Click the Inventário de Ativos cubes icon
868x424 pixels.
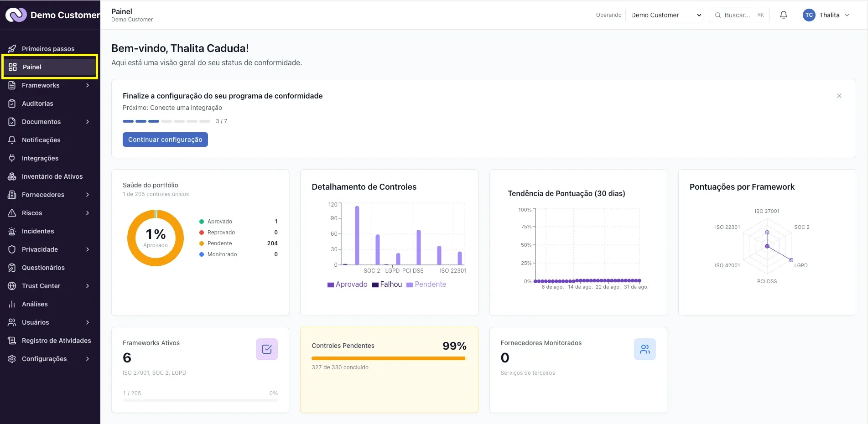point(12,176)
